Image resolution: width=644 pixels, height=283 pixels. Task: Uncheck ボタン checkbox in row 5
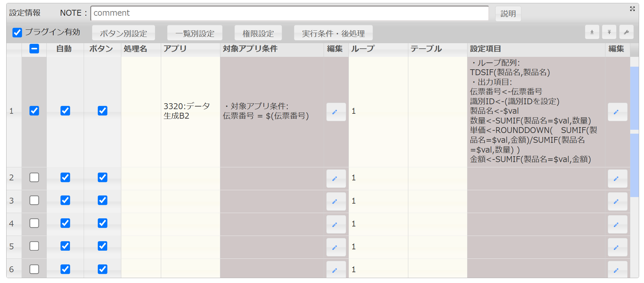(x=103, y=246)
